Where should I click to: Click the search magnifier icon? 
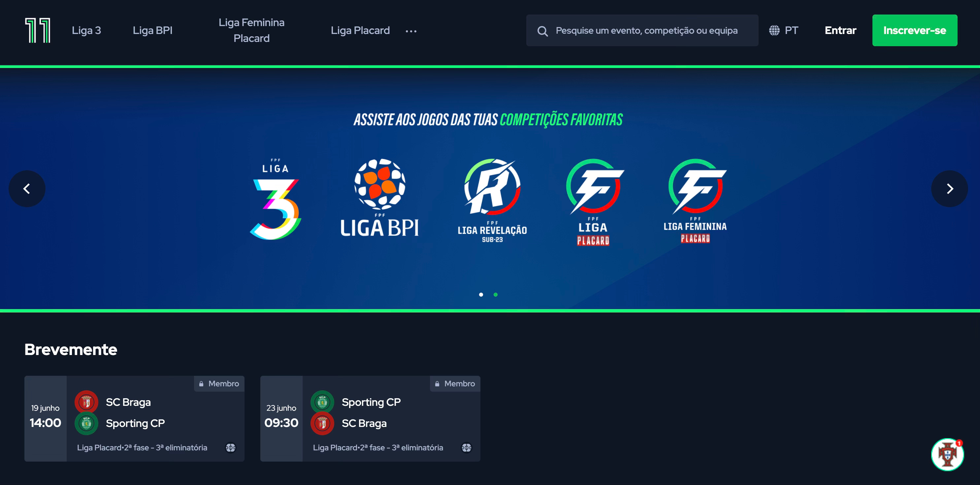(542, 31)
